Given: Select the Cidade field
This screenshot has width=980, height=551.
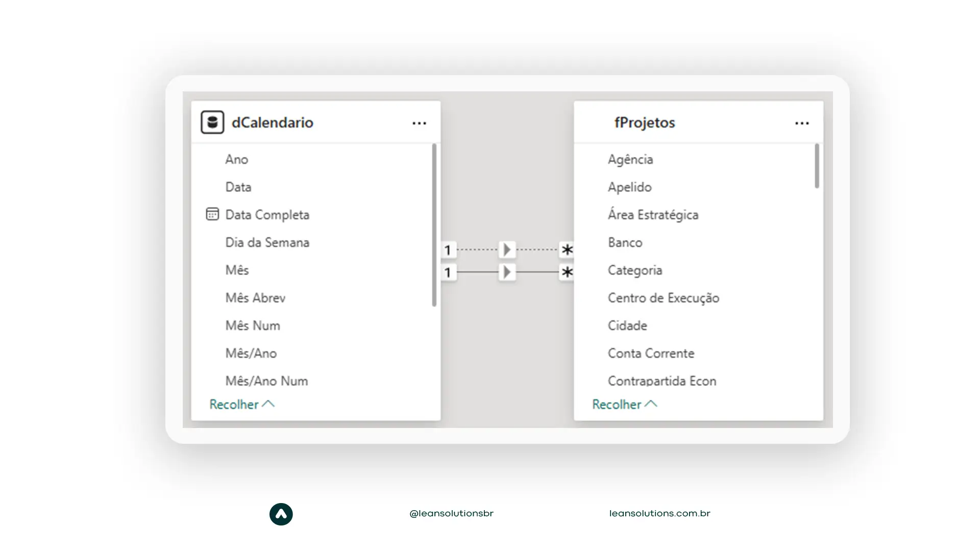Looking at the screenshot, I should click(627, 325).
